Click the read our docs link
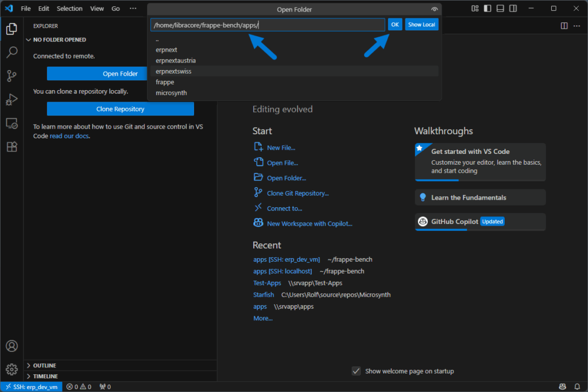 coord(69,136)
